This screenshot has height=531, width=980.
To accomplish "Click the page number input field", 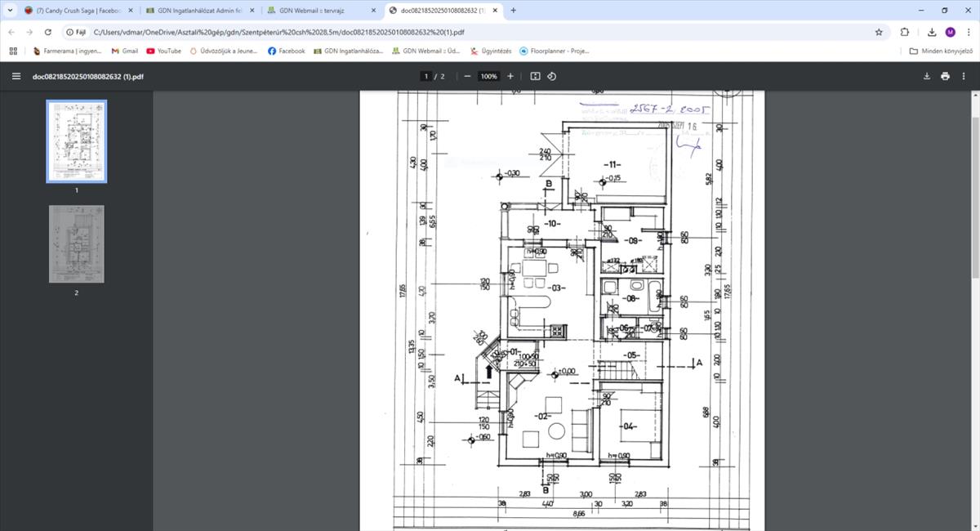I will pyautogui.click(x=425, y=76).
